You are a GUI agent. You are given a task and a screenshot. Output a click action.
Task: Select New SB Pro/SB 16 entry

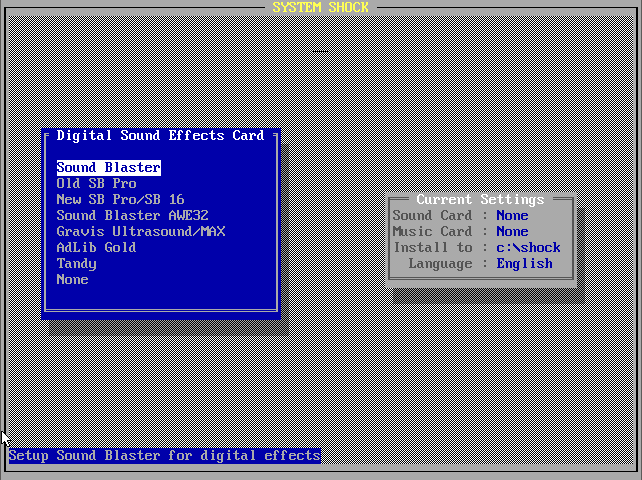click(120, 200)
